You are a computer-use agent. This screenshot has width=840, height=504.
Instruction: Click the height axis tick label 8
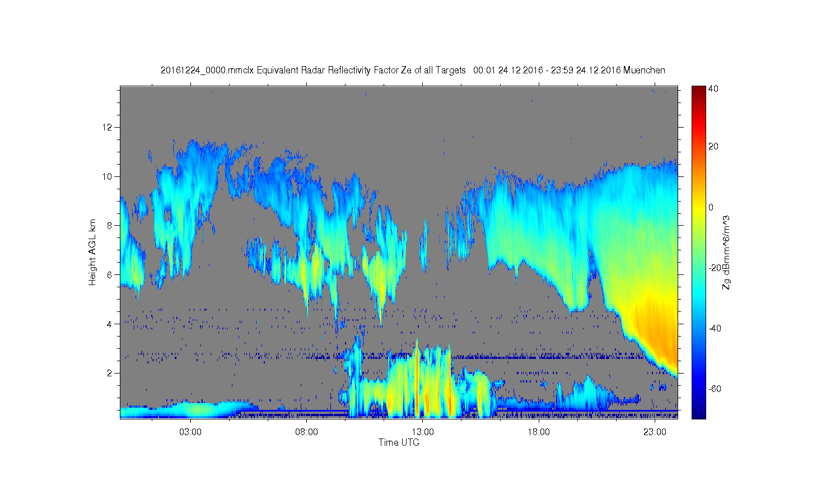click(110, 226)
